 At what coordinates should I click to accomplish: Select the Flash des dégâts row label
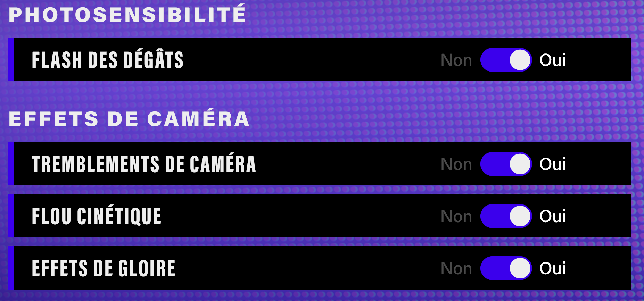(x=107, y=60)
